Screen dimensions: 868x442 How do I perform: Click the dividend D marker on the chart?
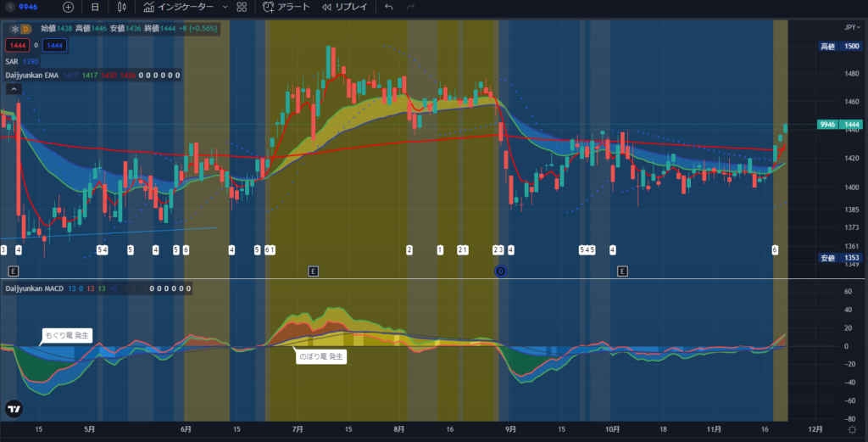click(x=500, y=271)
